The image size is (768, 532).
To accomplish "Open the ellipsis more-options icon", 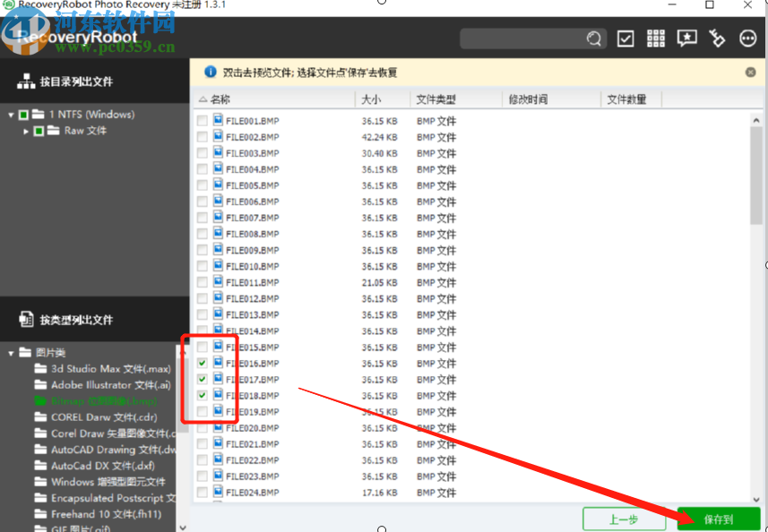I will coord(746,38).
